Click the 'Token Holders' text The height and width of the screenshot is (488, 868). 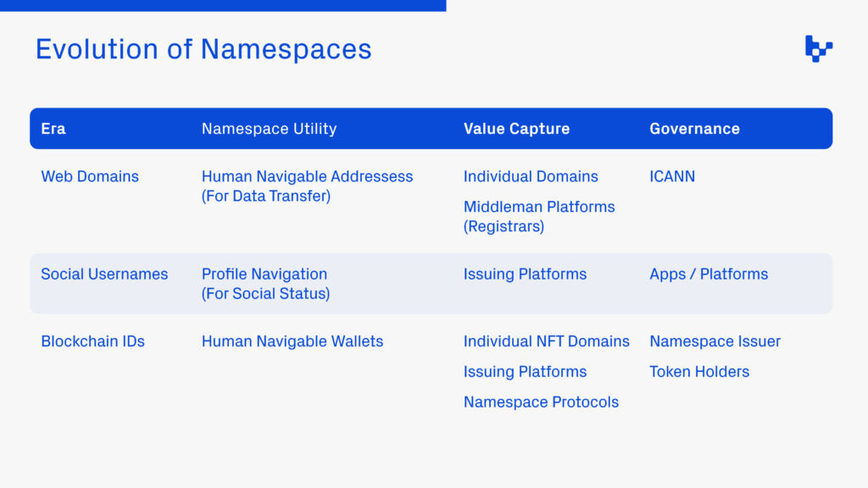[699, 372]
